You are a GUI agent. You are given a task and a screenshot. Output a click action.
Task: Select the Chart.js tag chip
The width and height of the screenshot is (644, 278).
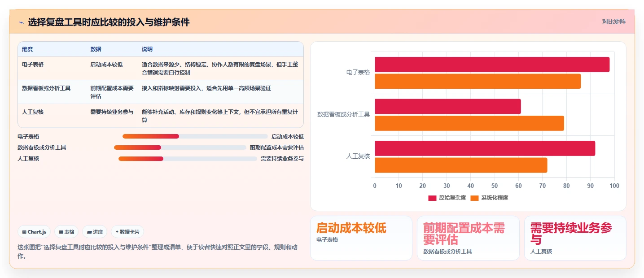pyautogui.click(x=34, y=232)
